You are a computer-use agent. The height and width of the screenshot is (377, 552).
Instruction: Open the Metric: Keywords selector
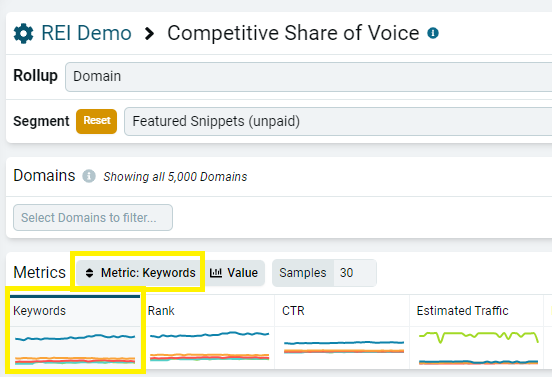click(140, 273)
